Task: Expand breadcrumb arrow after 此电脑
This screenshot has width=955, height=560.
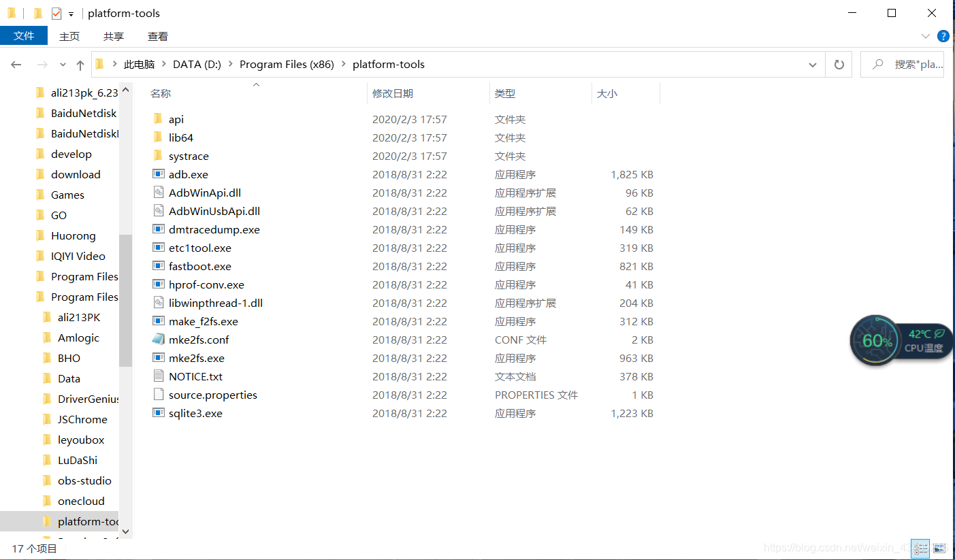Action: tap(163, 65)
